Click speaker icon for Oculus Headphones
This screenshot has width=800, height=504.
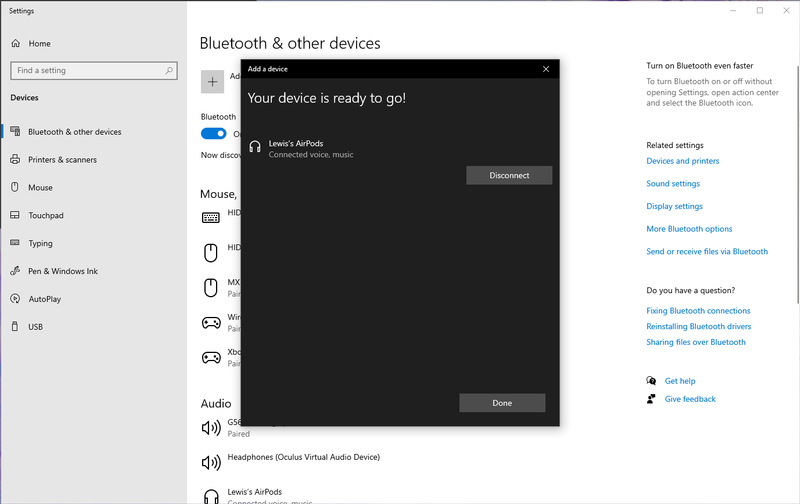point(211,463)
